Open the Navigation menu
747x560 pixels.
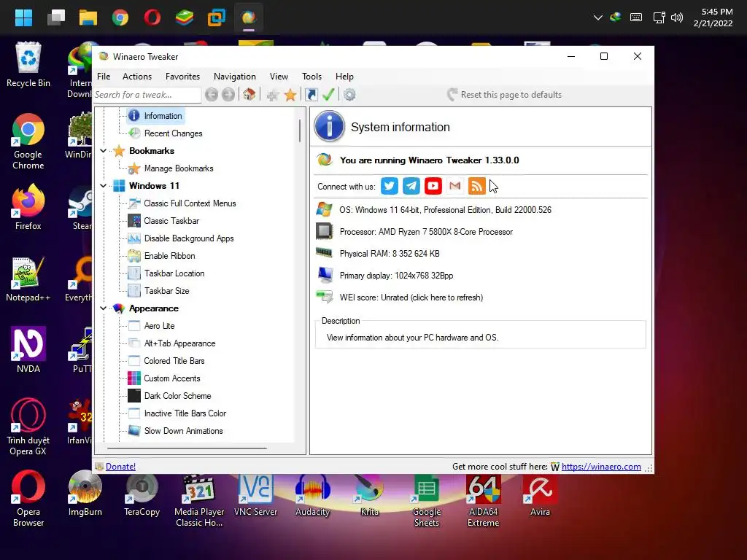tap(234, 76)
